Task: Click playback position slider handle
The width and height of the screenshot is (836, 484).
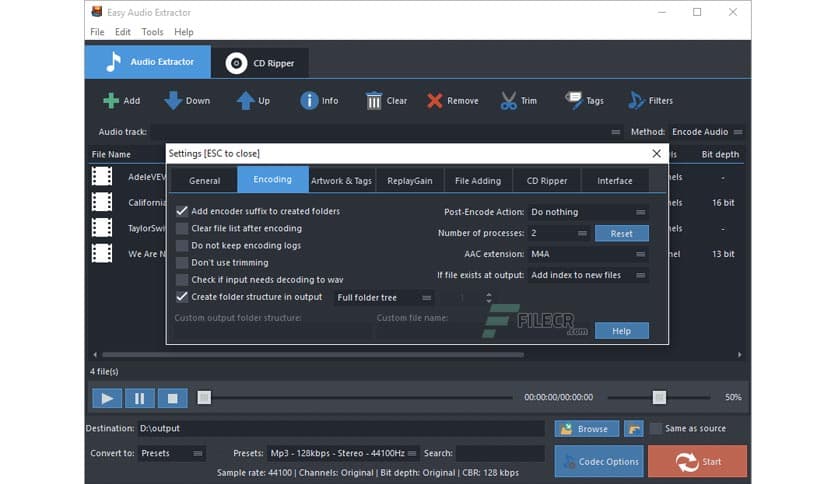Action: point(204,398)
